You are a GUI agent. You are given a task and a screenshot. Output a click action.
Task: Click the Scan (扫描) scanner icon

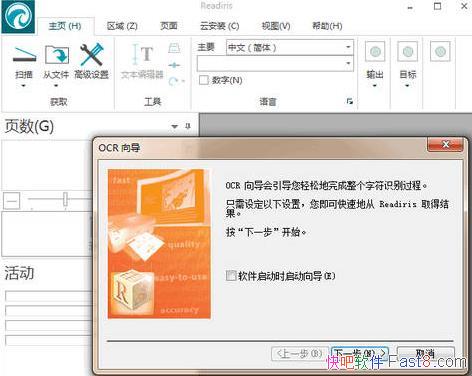pos(24,56)
